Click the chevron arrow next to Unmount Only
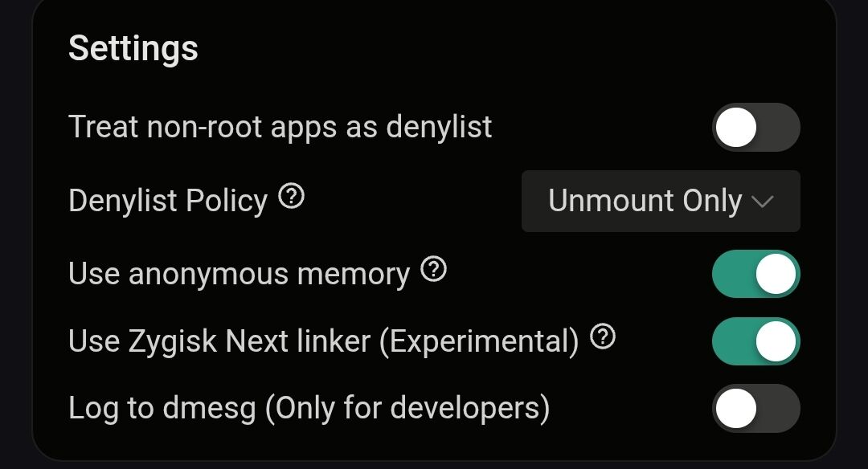 tap(762, 202)
